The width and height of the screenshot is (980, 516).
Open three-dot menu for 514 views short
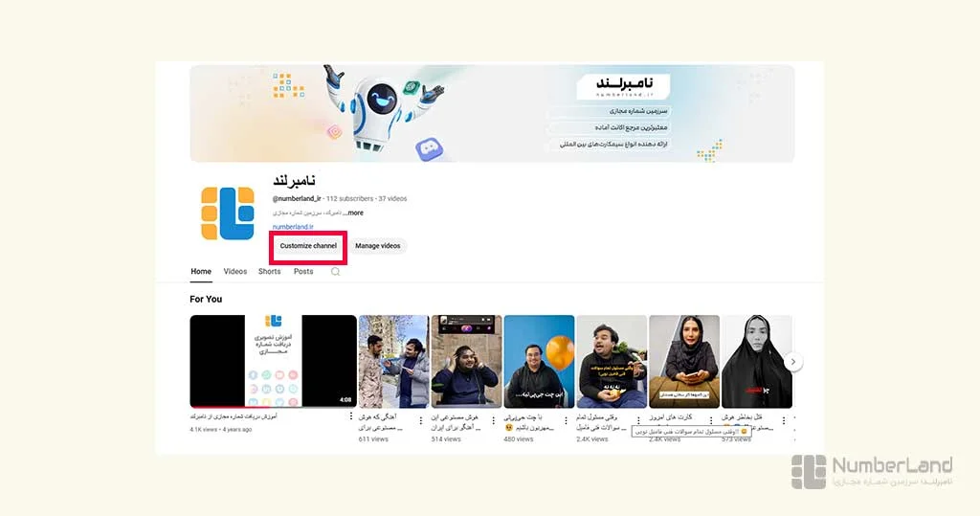click(494, 420)
